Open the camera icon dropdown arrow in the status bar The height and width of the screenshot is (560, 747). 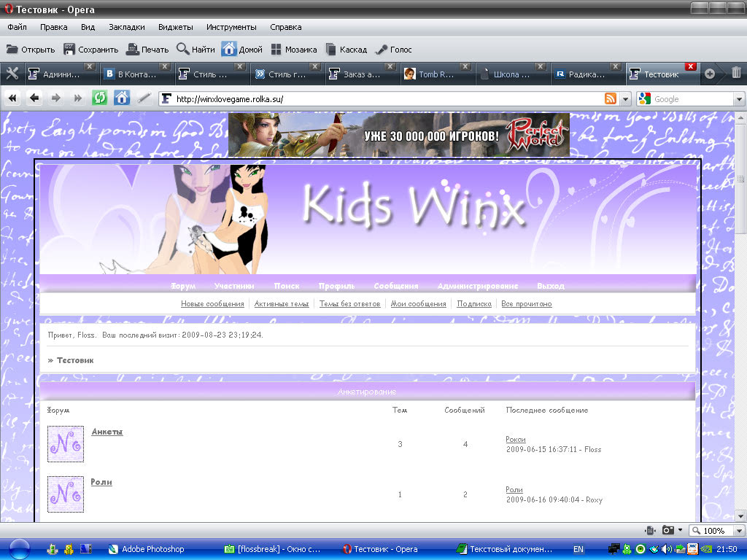tap(681, 530)
